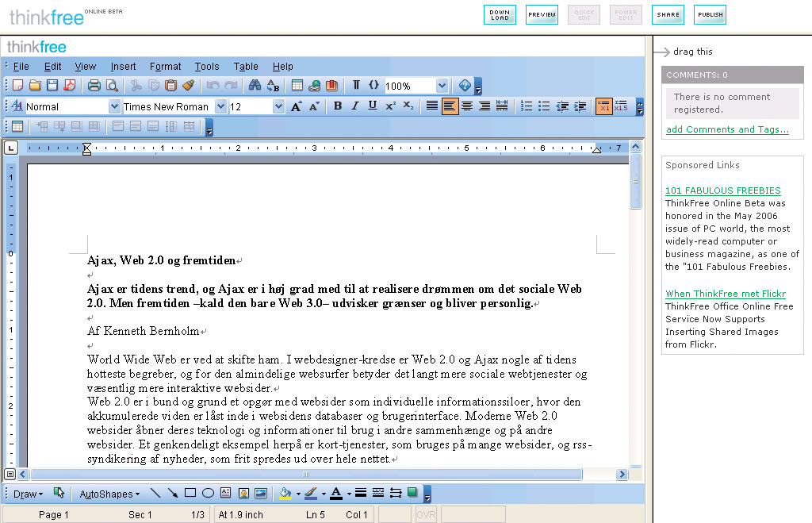Image resolution: width=812 pixels, height=523 pixels.
Task: Toggle Italic formatting
Action: pyautogui.click(x=354, y=106)
